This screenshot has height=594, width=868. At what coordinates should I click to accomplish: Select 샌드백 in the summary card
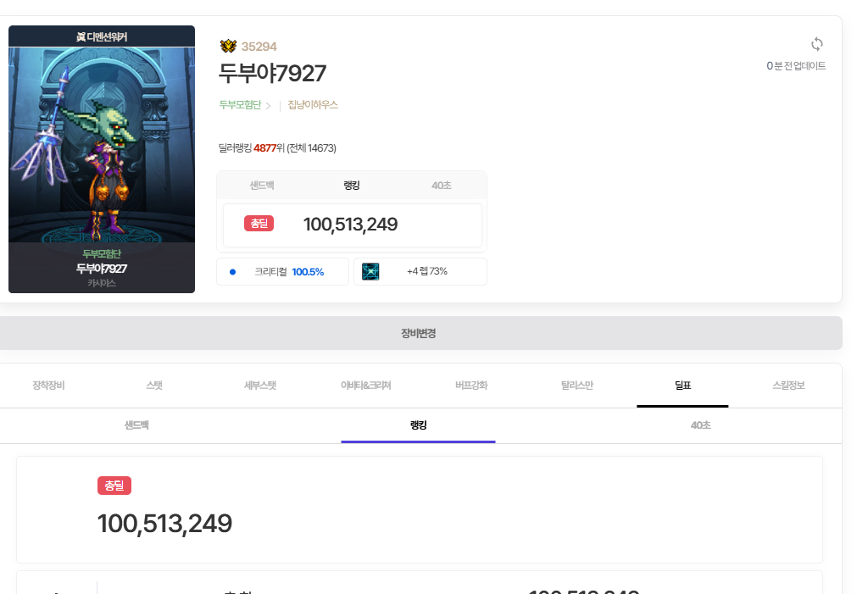coord(262,186)
